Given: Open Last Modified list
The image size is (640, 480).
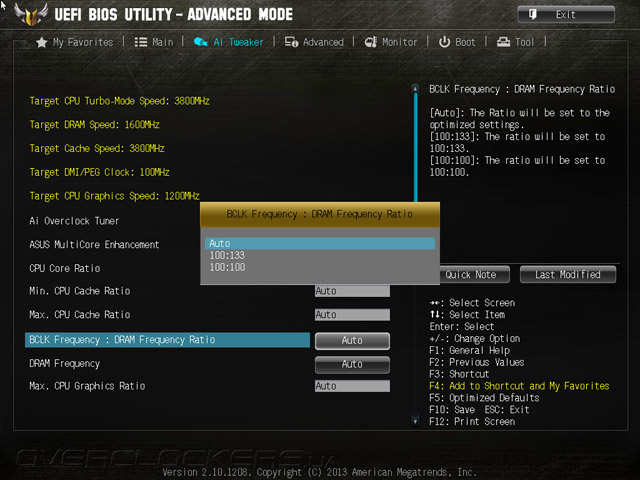Looking at the screenshot, I should (568, 275).
